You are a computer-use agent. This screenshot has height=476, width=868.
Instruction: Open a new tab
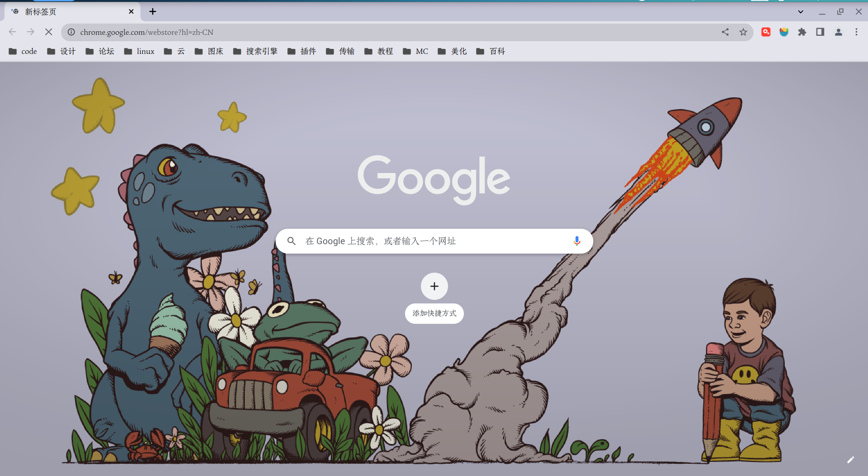[x=153, y=11]
